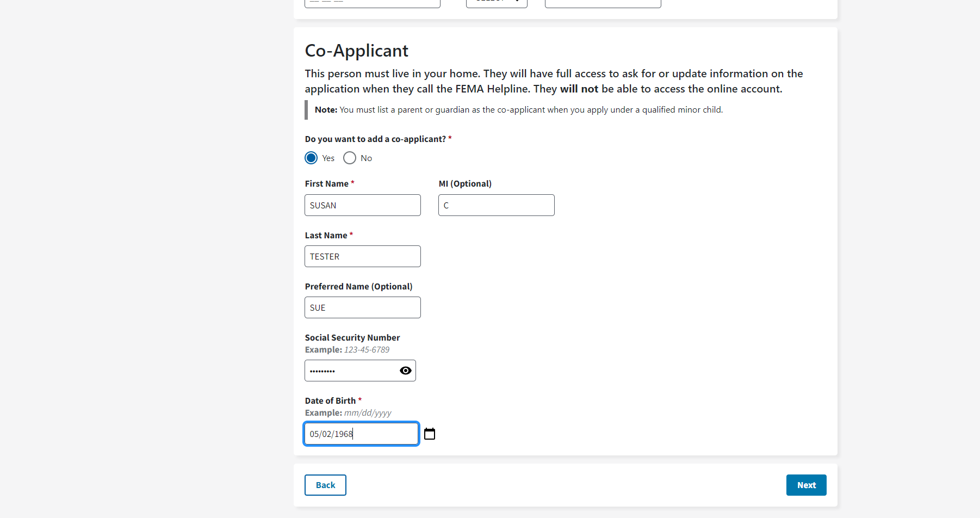Proceed with the Next button
The image size is (980, 518).
tap(806, 485)
